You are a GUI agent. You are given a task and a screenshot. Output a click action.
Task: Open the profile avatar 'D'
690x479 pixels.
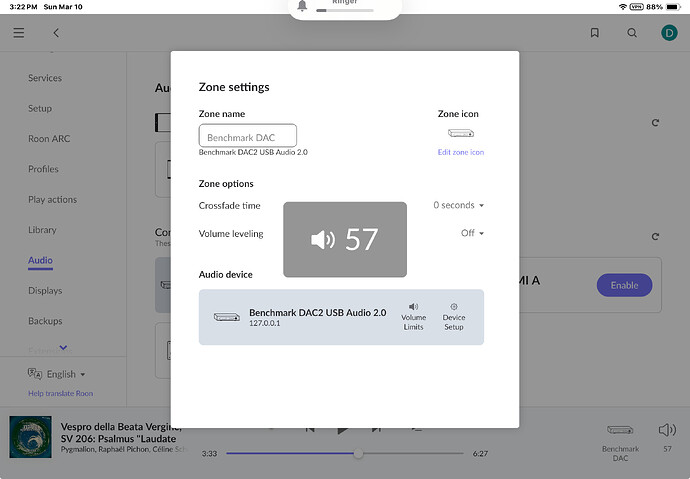click(x=669, y=33)
